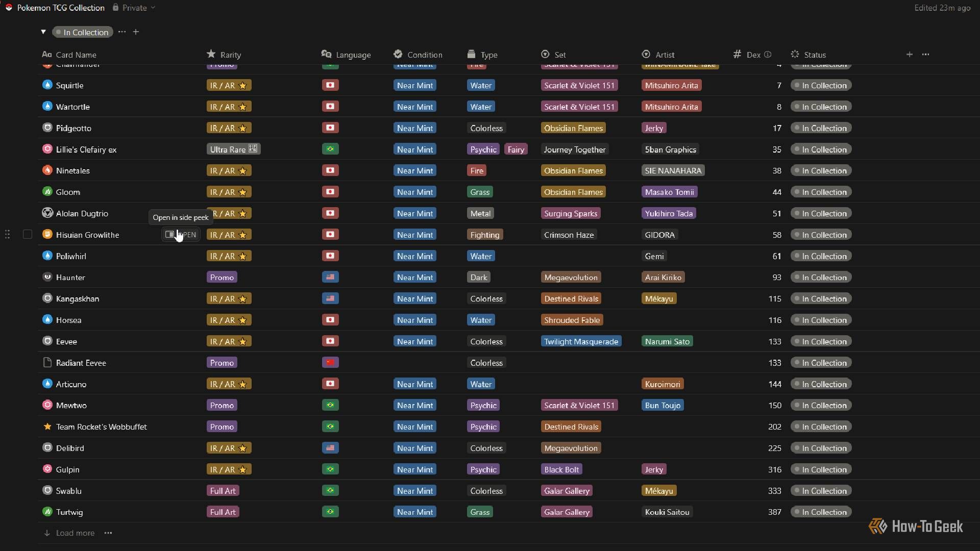Collapse the In Collection group triangle

[43, 32]
